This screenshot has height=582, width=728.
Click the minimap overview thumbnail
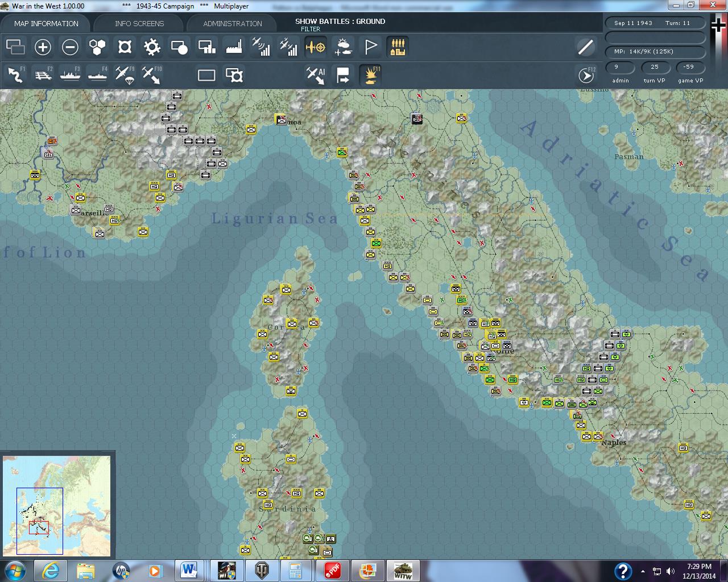[57, 505]
